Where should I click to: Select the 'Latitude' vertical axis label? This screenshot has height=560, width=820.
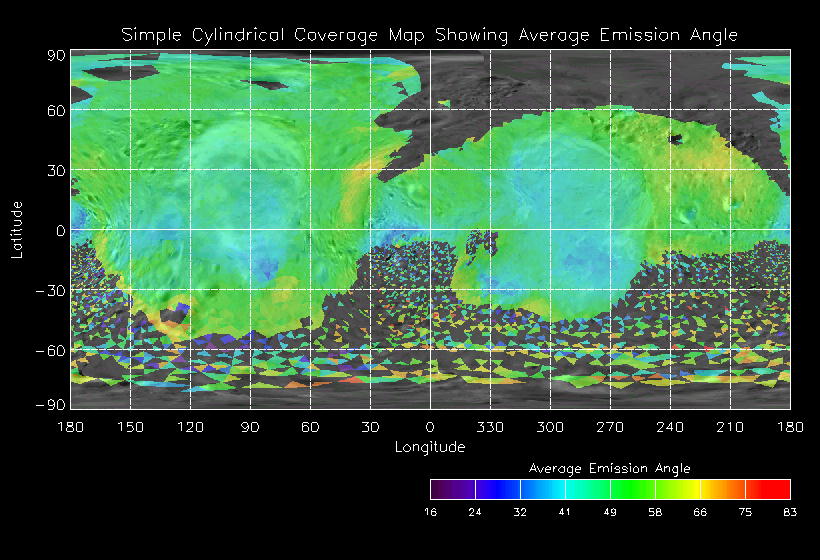[17, 230]
